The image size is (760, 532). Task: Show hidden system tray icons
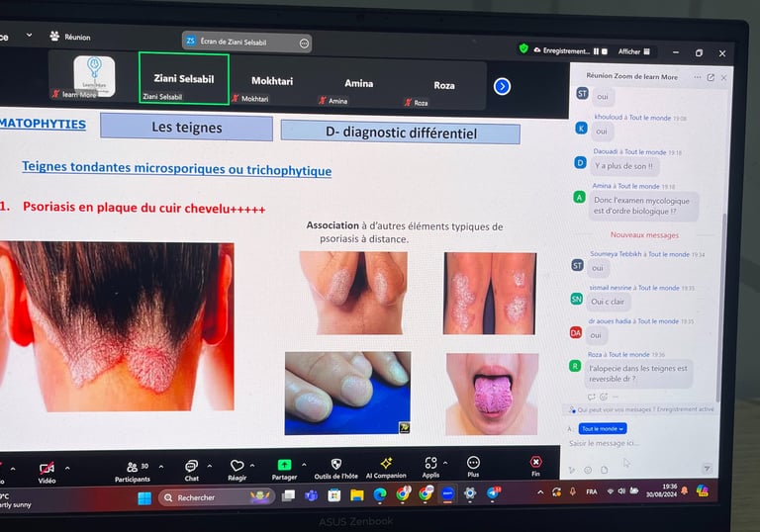click(540, 492)
